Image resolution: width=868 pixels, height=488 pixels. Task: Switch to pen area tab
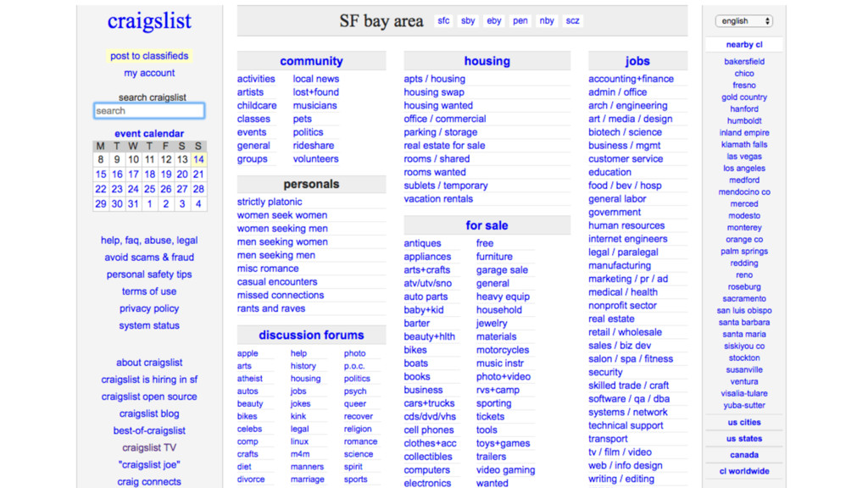click(x=520, y=20)
